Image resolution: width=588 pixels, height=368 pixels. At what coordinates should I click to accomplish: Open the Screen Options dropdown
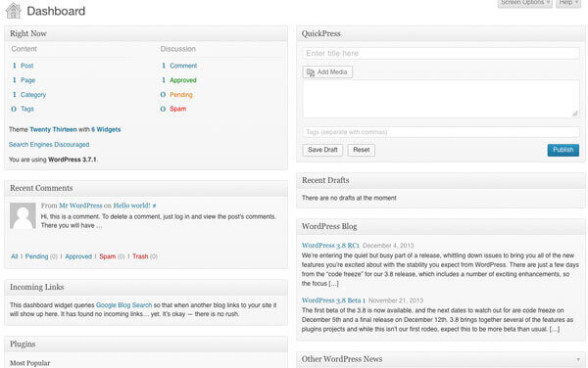524,3
